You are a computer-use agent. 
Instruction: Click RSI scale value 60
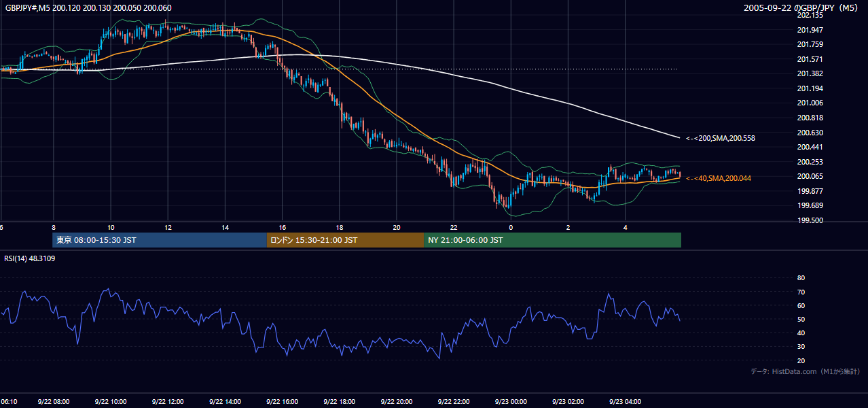801,305
